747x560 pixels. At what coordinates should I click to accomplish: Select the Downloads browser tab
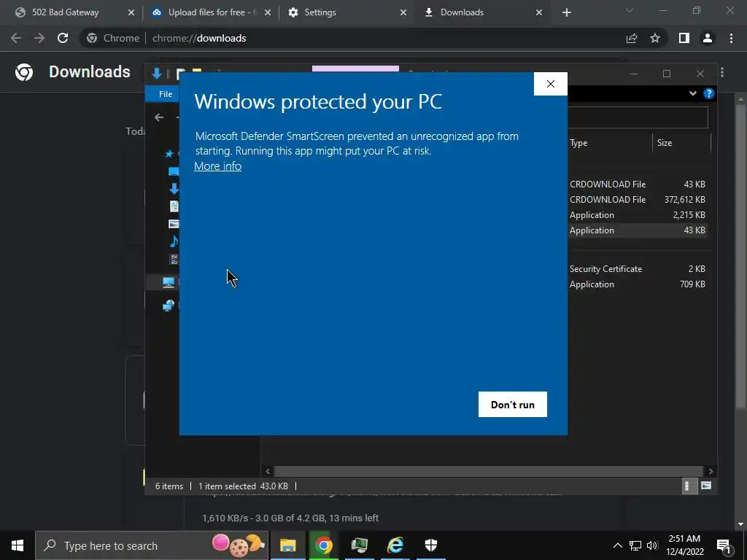click(x=482, y=12)
